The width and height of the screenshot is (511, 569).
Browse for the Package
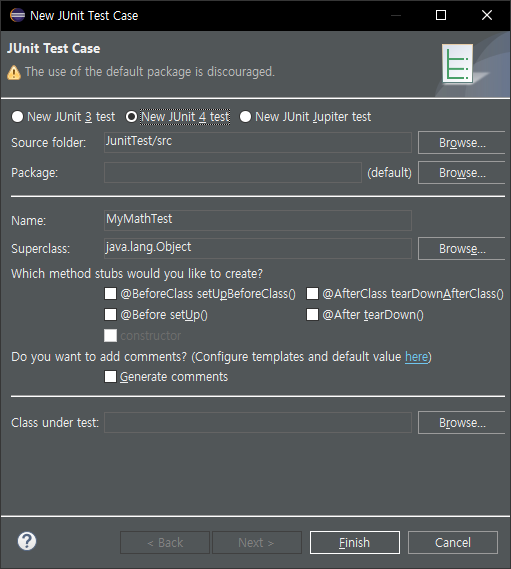tap(462, 173)
